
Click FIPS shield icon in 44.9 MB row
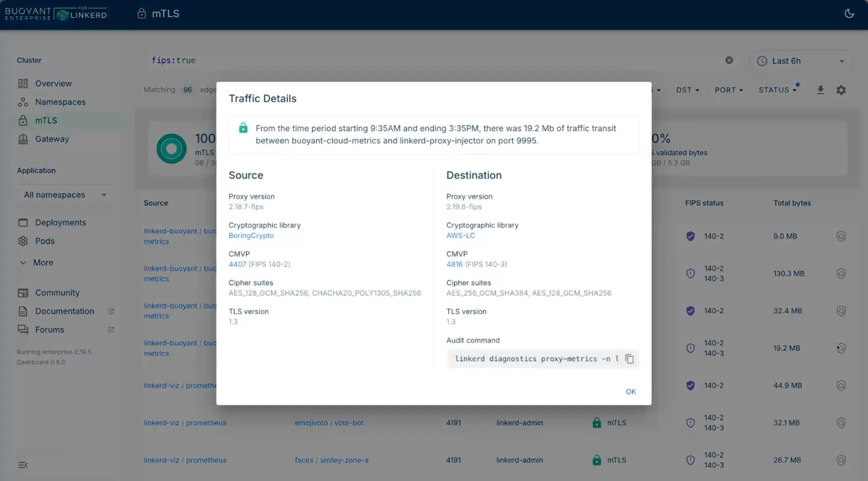tap(690, 385)
